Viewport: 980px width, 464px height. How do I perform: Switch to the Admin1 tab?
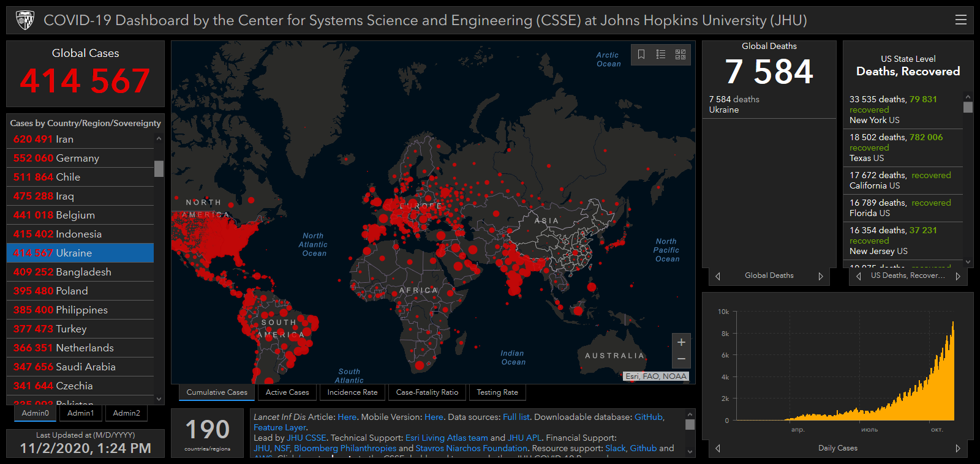[x=81, y=413]
